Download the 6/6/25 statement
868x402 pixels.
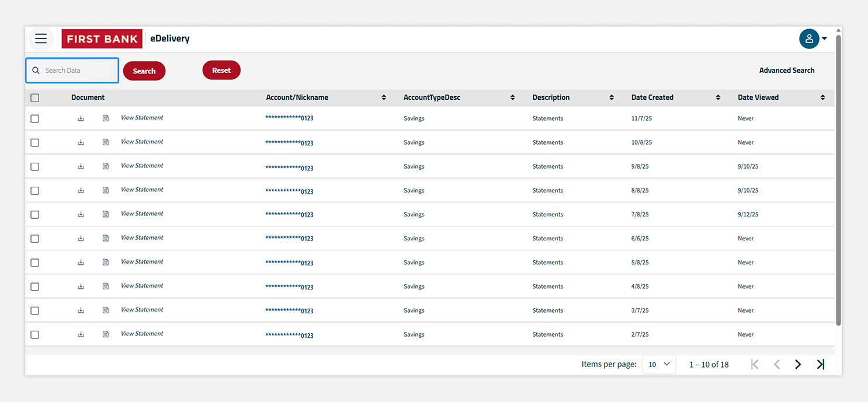81,238
